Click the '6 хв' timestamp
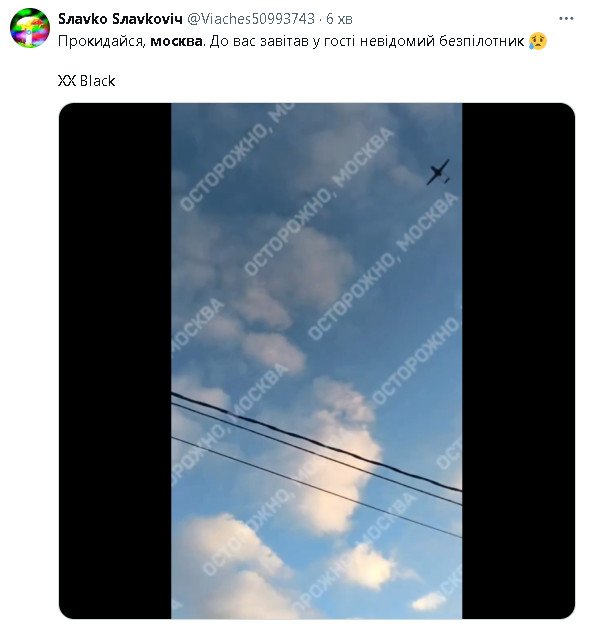591x631 pixels. (x=339, y=19)
